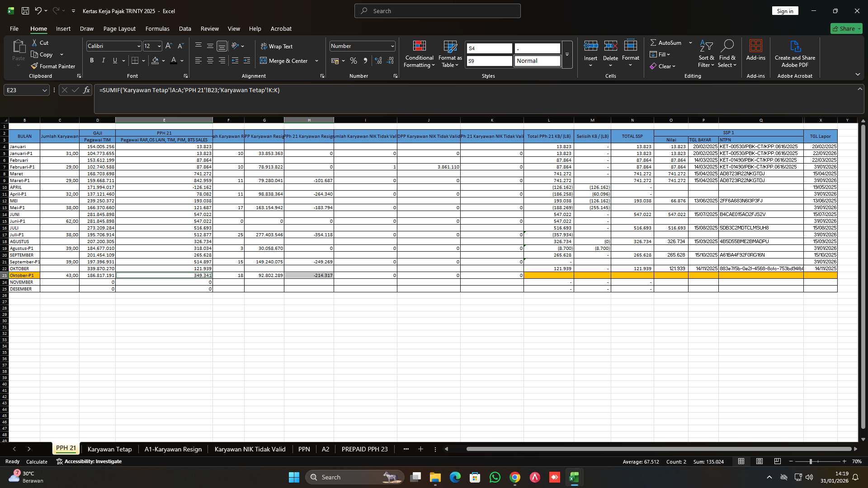
Task: Click the Format as Table icon
Action: 449,53
